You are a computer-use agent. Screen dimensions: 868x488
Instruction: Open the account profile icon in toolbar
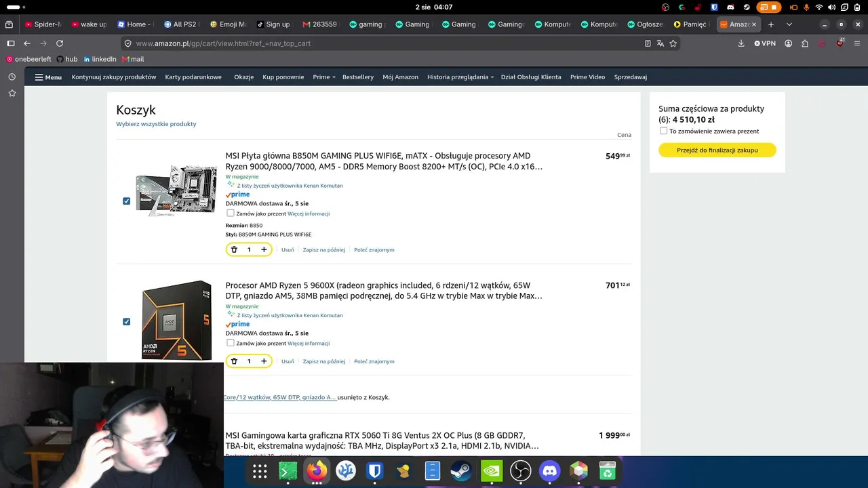789,43
